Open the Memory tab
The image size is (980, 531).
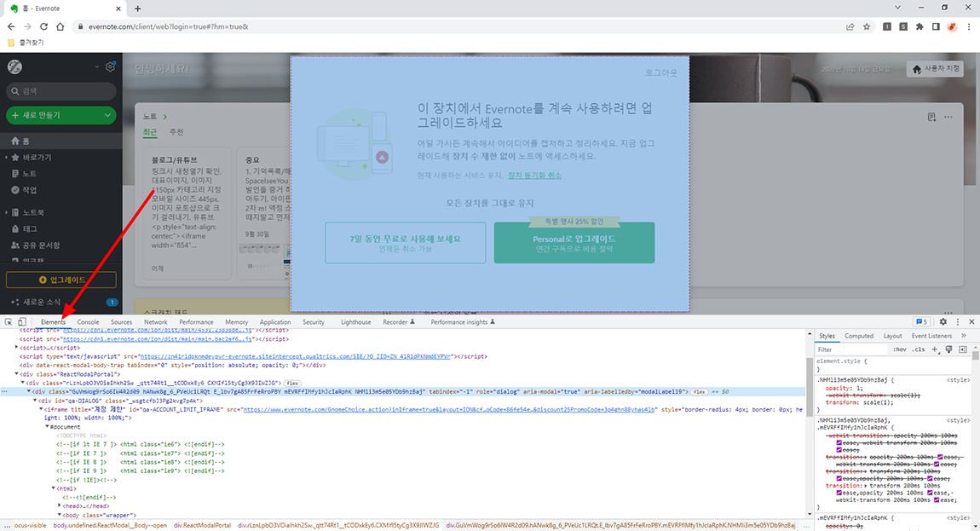pyautogui.click(x=236, y=322)
